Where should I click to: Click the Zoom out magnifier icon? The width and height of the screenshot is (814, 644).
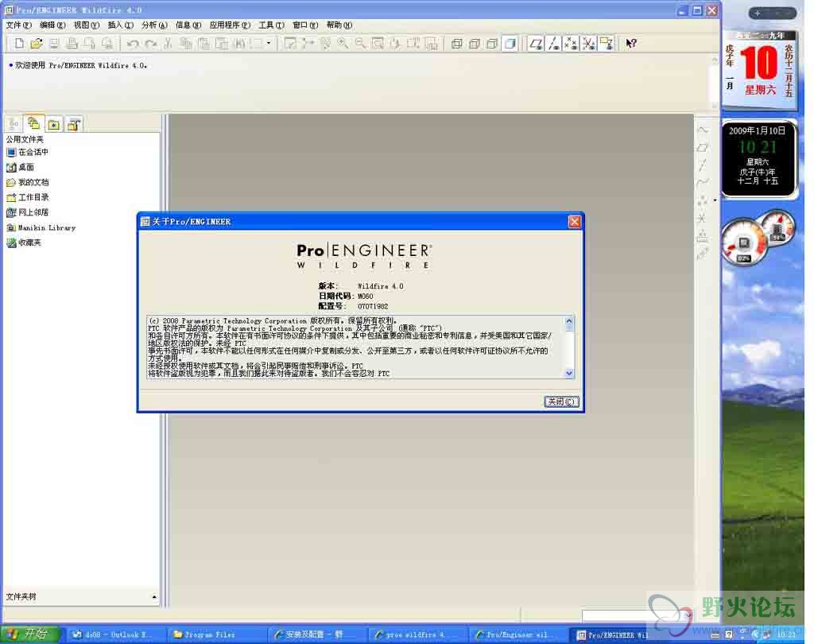pyautogui.click(x=360, y=44)
